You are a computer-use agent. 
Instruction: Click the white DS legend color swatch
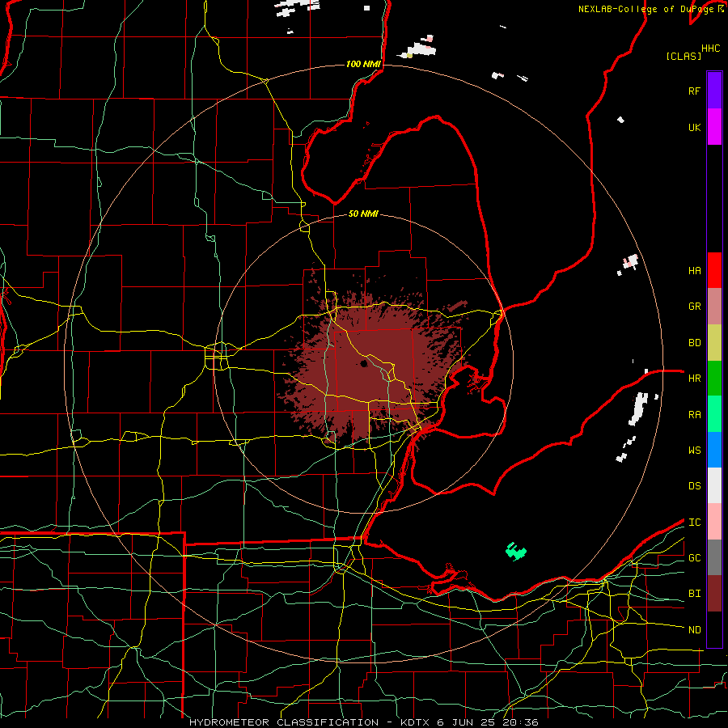coord(714,485)
